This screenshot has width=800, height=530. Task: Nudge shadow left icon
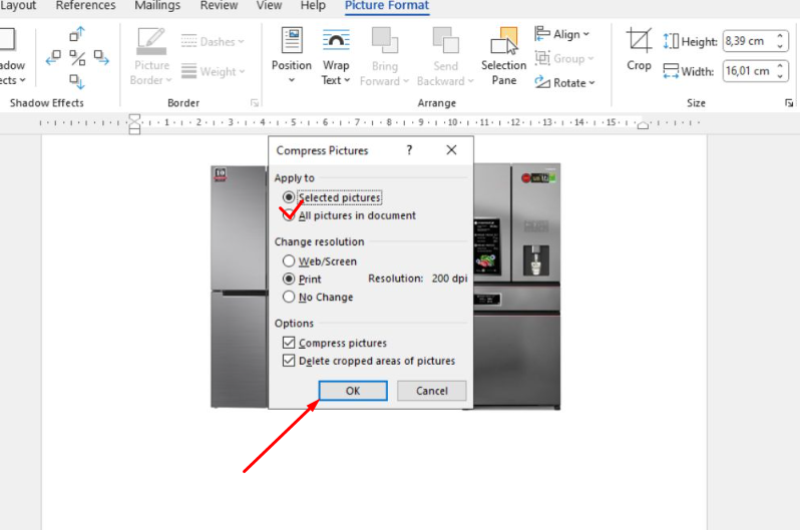pyautogui.click(x=53, y=58)
